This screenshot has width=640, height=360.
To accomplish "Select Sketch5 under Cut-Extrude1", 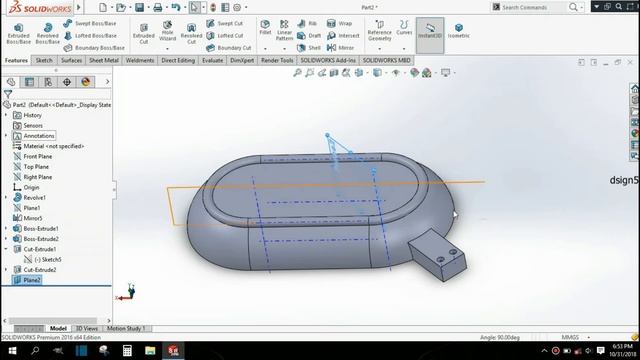I will point(43,260).
